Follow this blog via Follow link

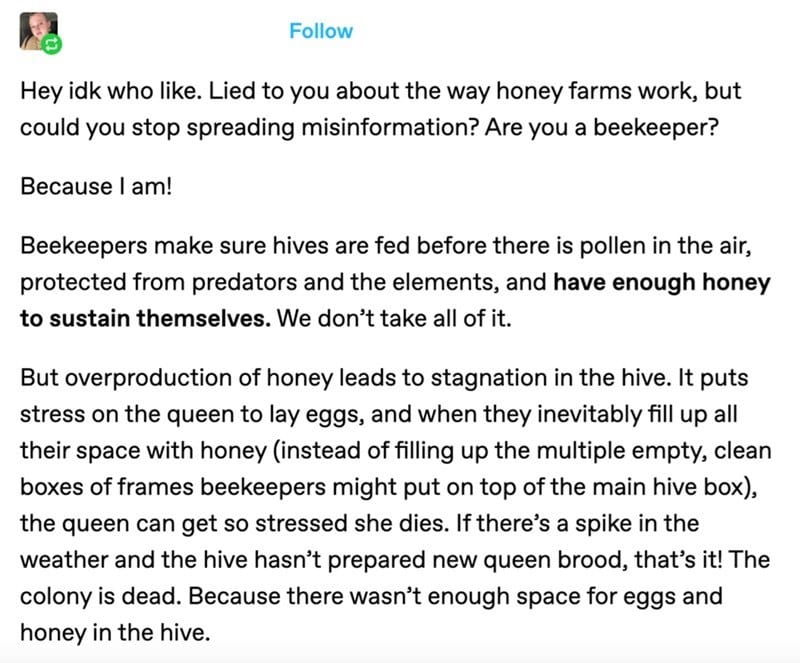click(321, 31)
